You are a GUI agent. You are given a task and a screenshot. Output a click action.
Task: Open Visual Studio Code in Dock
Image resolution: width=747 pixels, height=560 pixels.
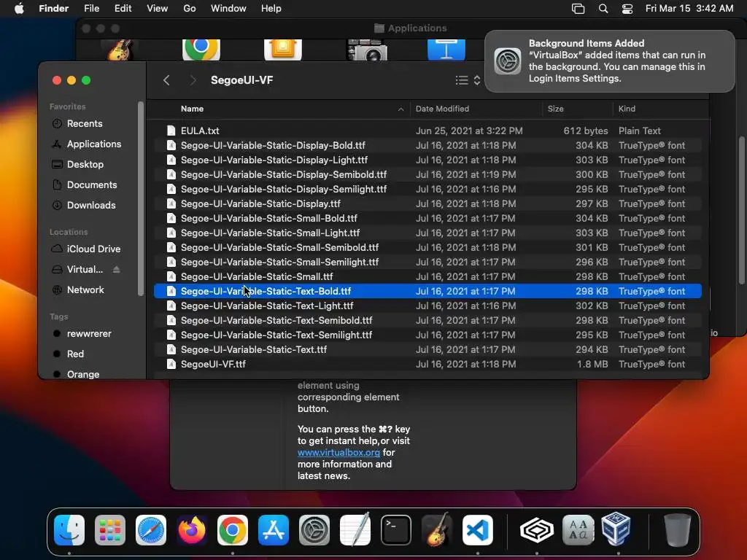click(x=478, y=530)
